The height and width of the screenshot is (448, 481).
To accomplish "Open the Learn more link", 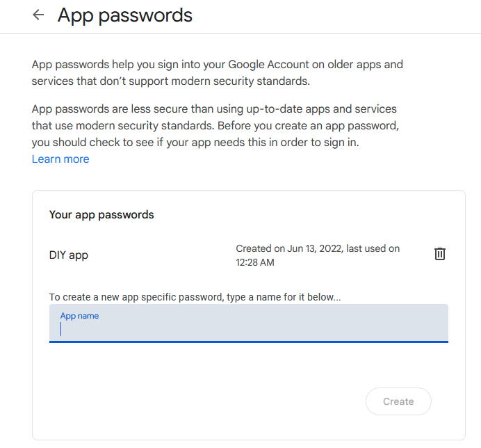I will click(60, 159).
